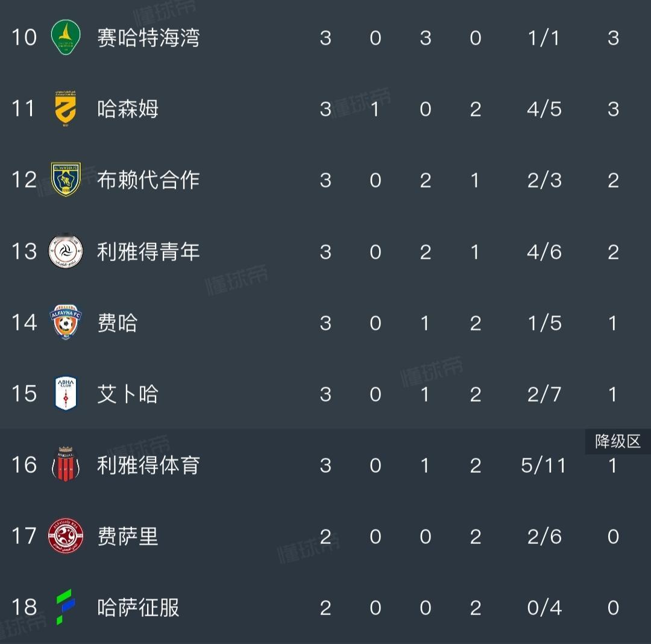Image resolution: width=651 pixels, height=644 pixels.
Task: Open the 布赖代合作 team badge
Action: [66, 179]
